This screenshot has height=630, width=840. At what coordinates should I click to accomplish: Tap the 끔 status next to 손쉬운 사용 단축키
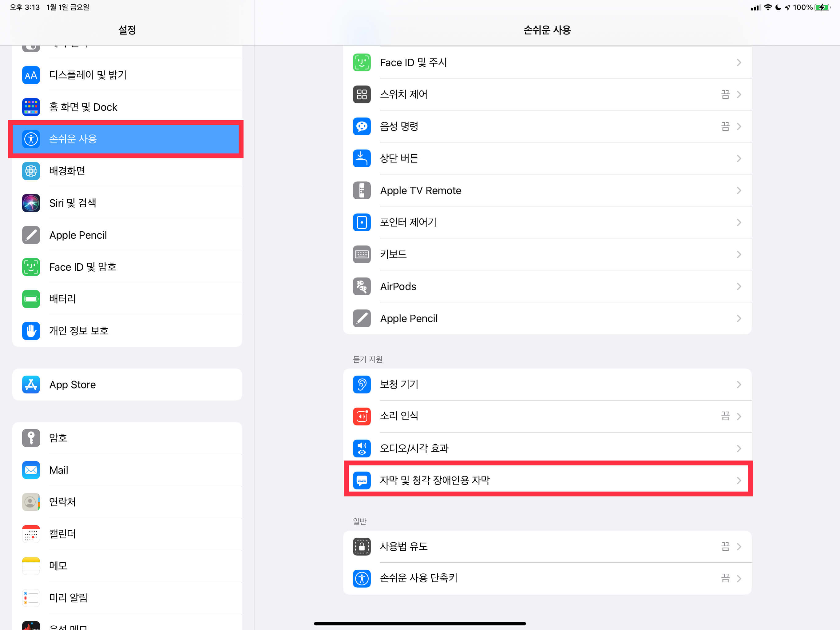click(x=725, y=578)
